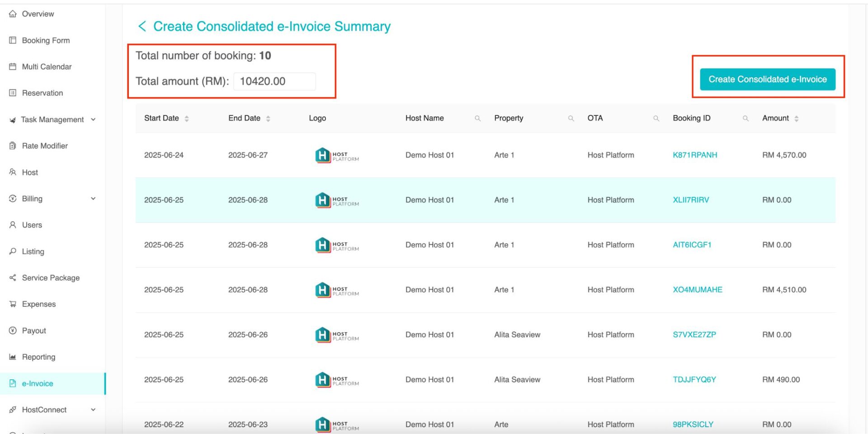Expand the Task Management submenu chevron
This screenshot has width=868, height=434.
(x=93, y=119)
